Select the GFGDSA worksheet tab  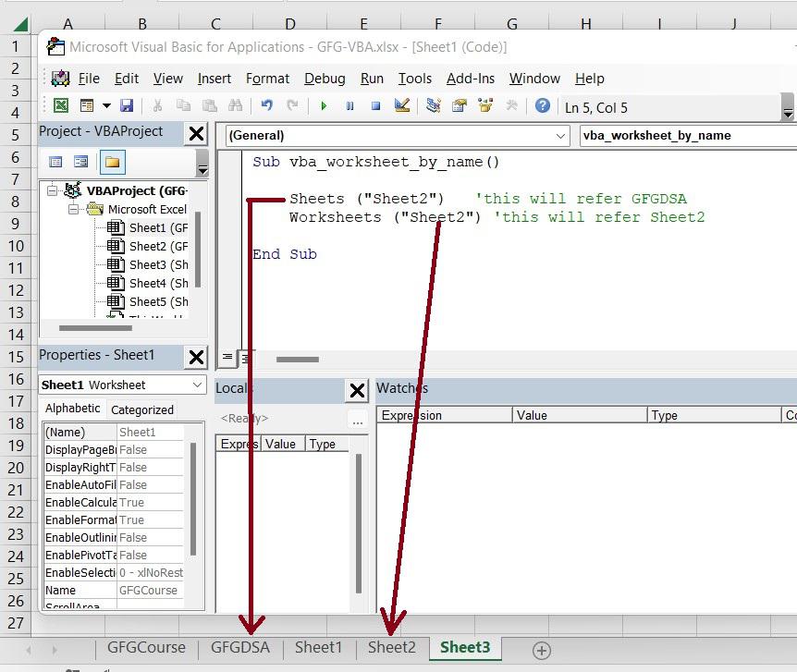(240, 647)
